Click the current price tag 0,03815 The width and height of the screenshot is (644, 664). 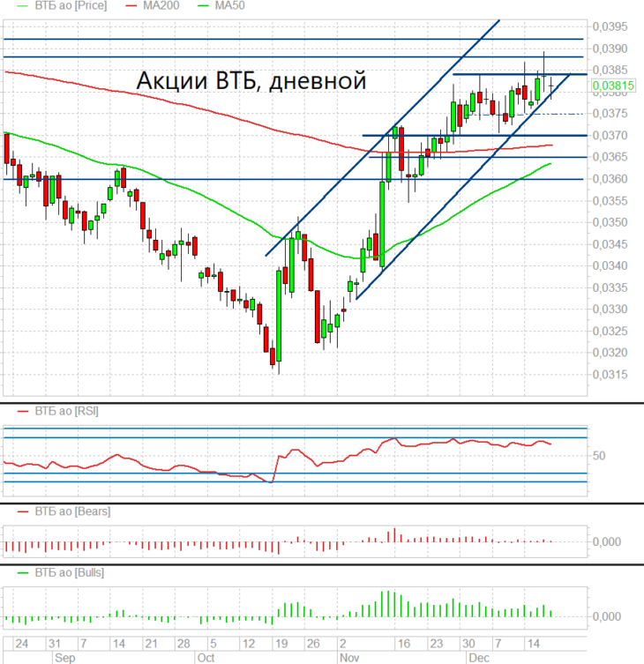tap(613, 86)
